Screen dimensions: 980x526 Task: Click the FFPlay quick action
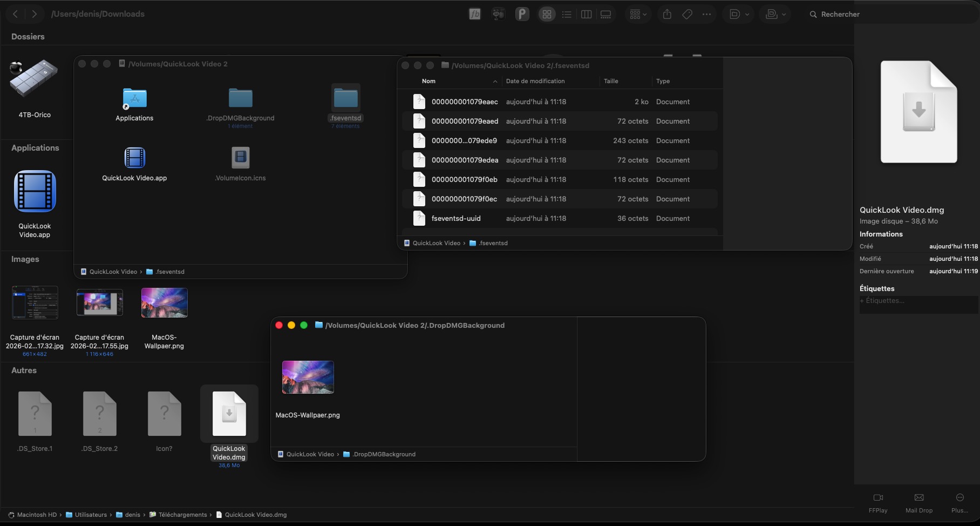click(878, 502)
